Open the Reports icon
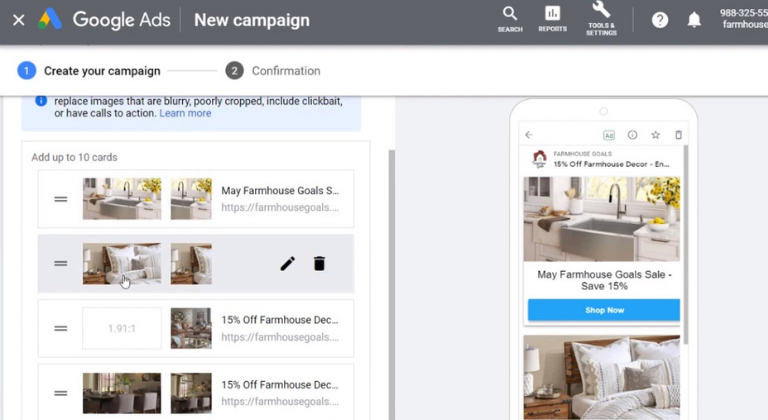The width and height of the screenshot is (768, 420). pyautogui.click(x=552, y=18)
